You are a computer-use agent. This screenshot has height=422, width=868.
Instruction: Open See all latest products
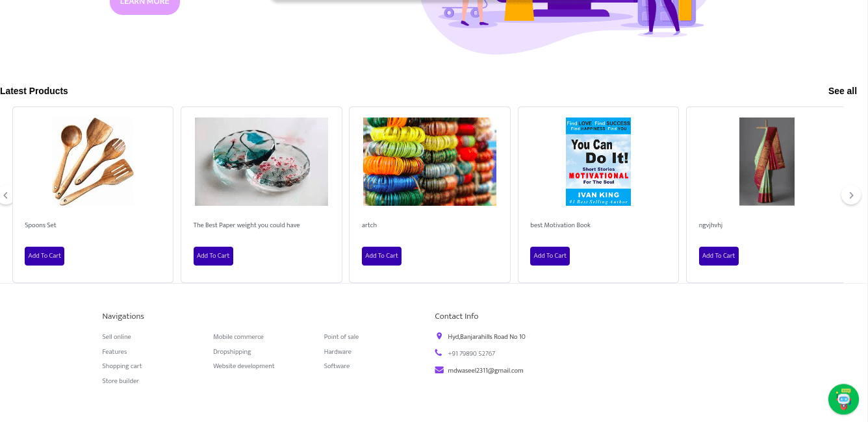coord(843,91)
